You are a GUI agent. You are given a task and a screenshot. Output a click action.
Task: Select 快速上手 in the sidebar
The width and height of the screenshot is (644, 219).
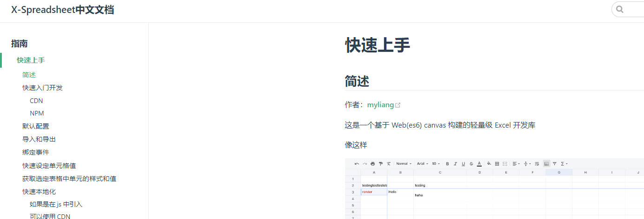[x=31, y=60]
